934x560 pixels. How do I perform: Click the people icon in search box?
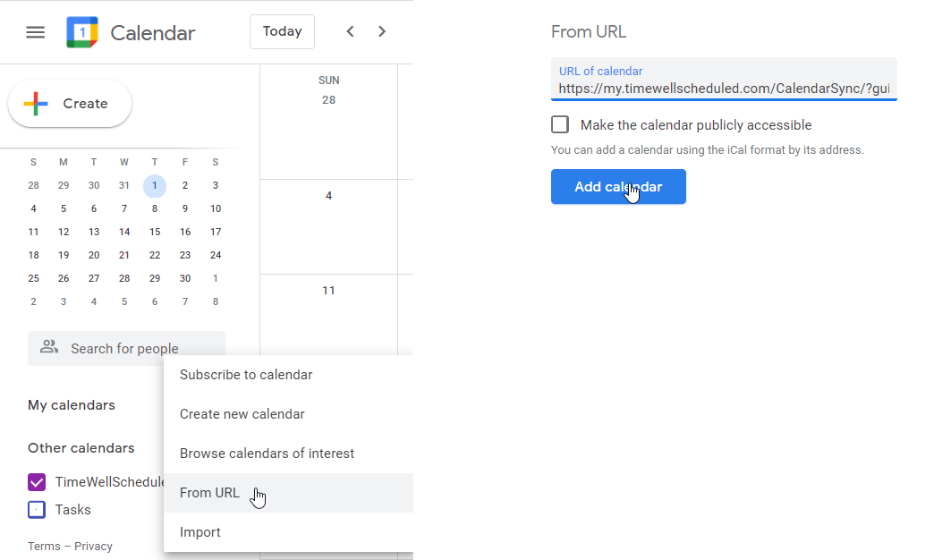coord(49,347)
